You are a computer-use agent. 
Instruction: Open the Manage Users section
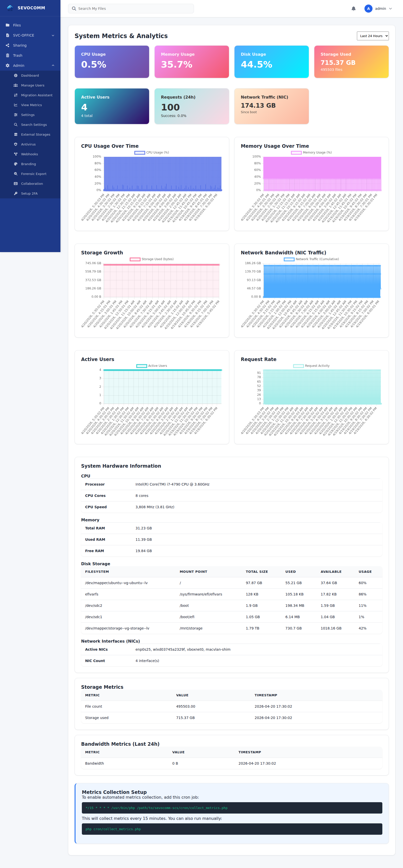[32, 85]
